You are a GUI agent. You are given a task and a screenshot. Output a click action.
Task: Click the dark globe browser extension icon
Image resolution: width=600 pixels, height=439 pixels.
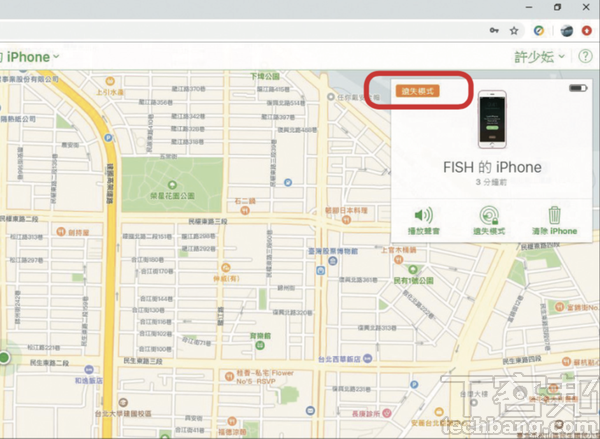click(x=567, y=31)
